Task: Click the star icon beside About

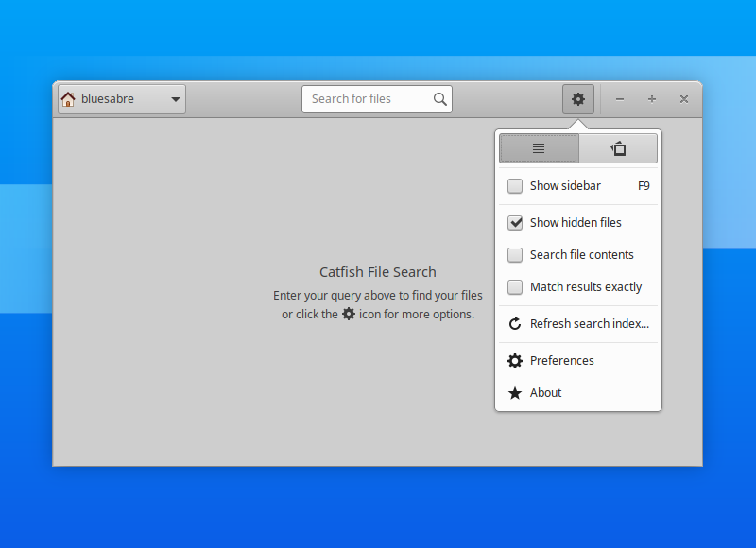Action: click(515, 393)
